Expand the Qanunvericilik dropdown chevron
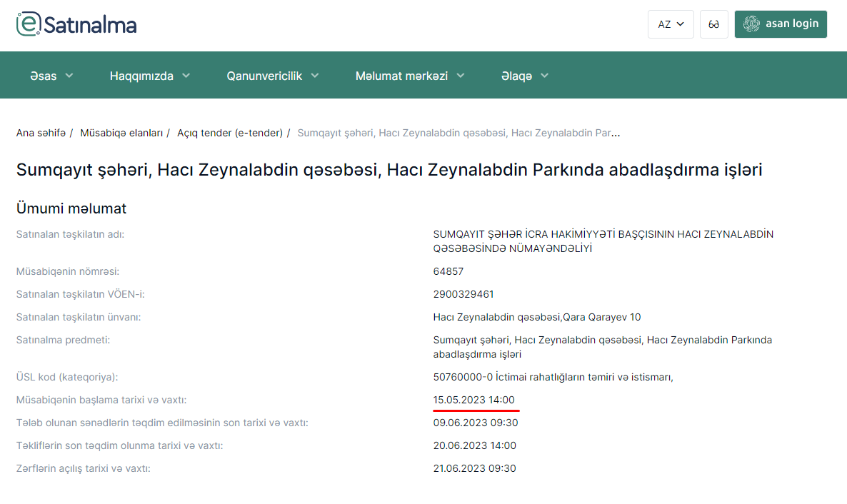 pos(315,76)
